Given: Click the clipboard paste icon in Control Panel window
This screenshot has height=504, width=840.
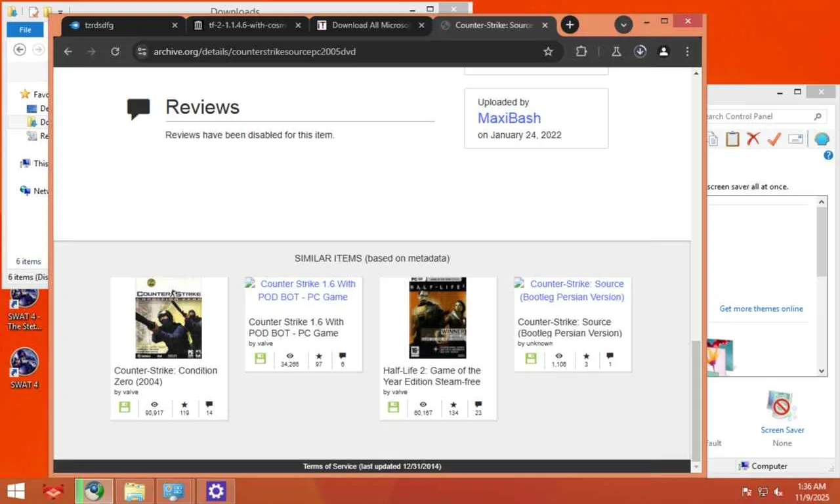Looking at the screenshot, I should pos(732,138).
